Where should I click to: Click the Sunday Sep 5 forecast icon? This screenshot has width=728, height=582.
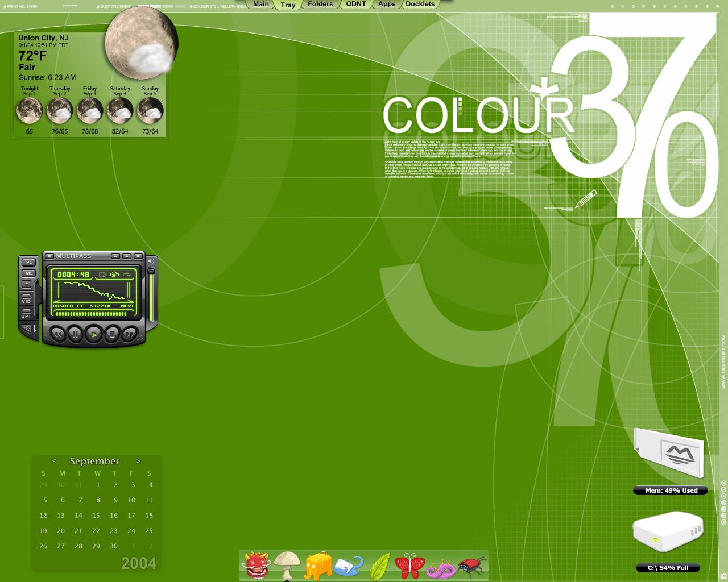click(150, 111)
